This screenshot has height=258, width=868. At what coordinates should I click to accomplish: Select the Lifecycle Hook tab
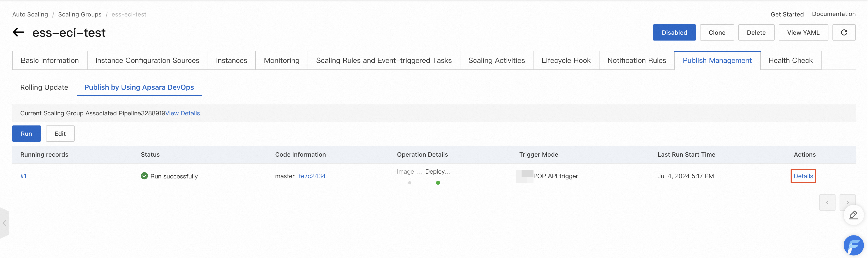tap(566, 61)
